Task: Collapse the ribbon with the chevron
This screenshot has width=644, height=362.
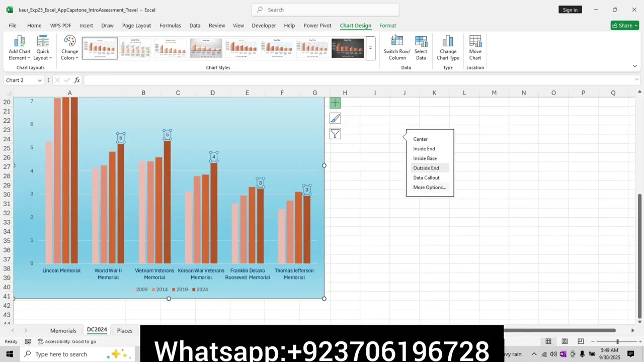Action: [635, 66]
